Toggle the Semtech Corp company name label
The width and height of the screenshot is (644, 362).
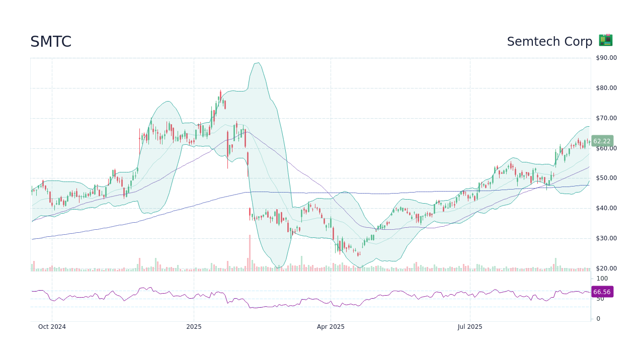click(x=549, y=42)
